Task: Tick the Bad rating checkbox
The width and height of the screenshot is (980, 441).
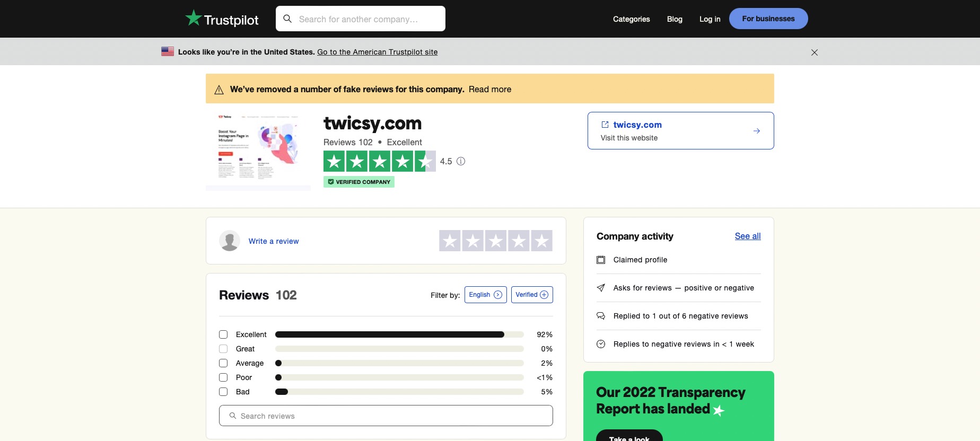Action: 223,392
